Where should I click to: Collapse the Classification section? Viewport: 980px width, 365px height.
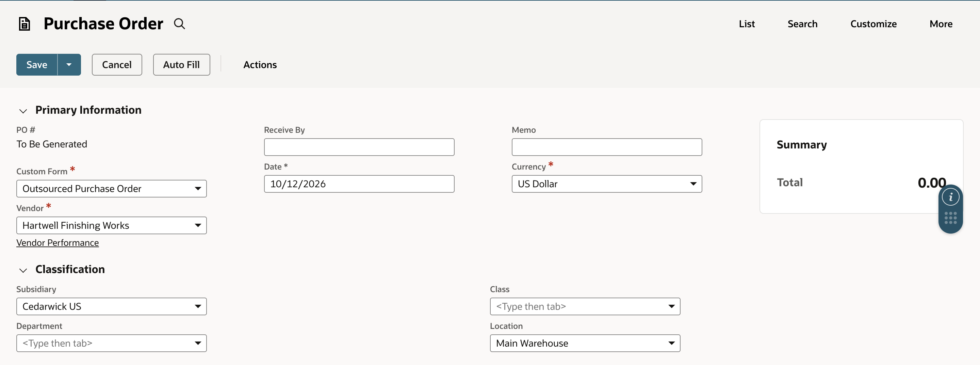23,270
